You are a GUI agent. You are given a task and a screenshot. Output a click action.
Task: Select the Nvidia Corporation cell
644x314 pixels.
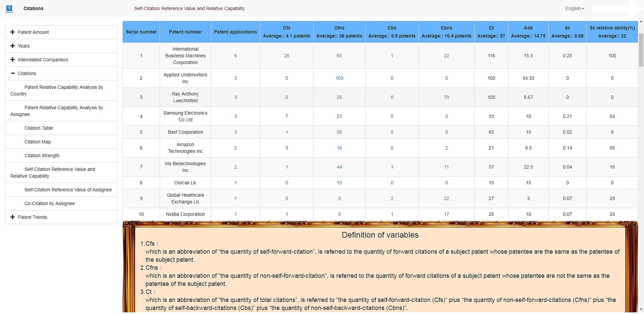pyautogui.click(x=185, y=214)
